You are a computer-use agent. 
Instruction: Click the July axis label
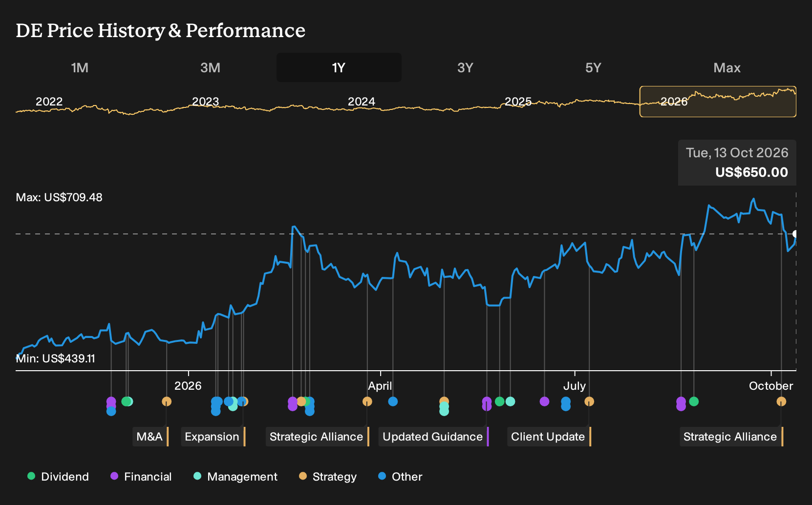tap(575, 386)
